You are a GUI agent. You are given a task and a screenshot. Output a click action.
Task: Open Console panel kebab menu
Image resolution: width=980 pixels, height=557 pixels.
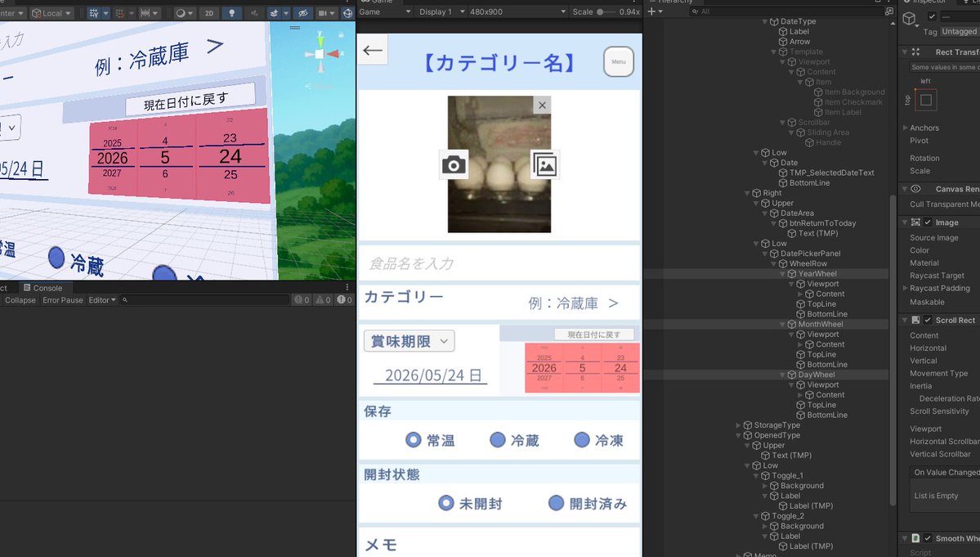(347, 288)
